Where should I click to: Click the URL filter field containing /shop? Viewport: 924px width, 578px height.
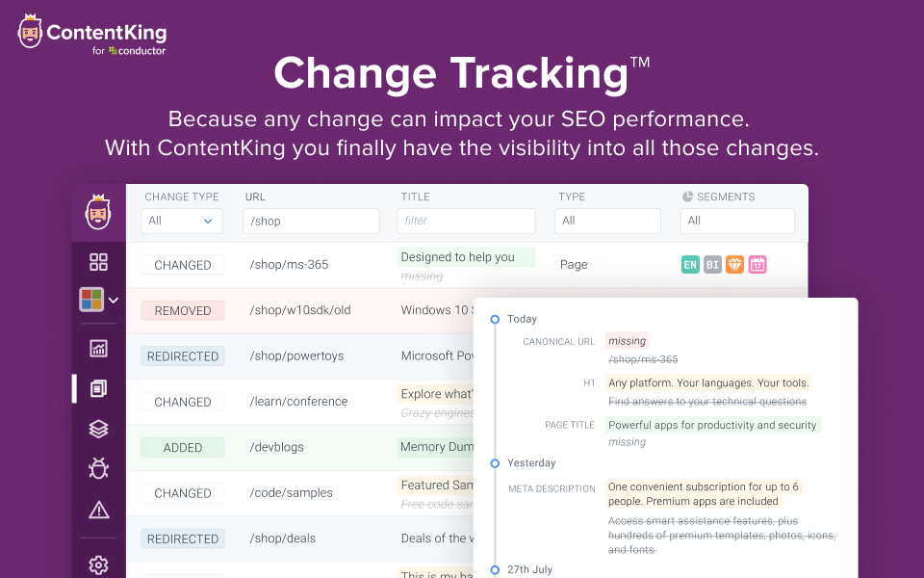click(312, 221)
